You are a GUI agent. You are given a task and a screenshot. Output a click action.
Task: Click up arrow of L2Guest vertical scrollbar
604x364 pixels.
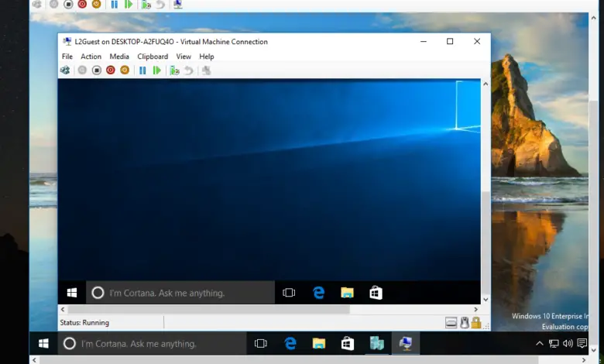[x=486, y=84]
